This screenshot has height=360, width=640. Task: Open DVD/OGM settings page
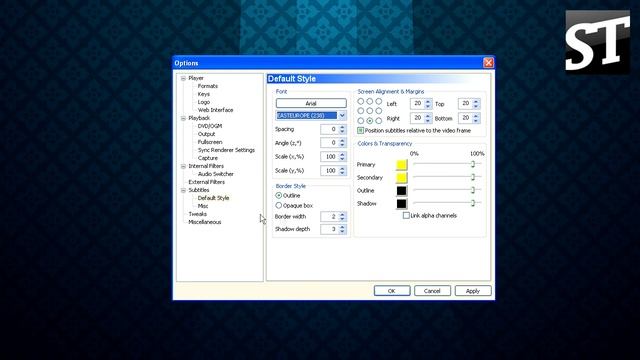210,126
